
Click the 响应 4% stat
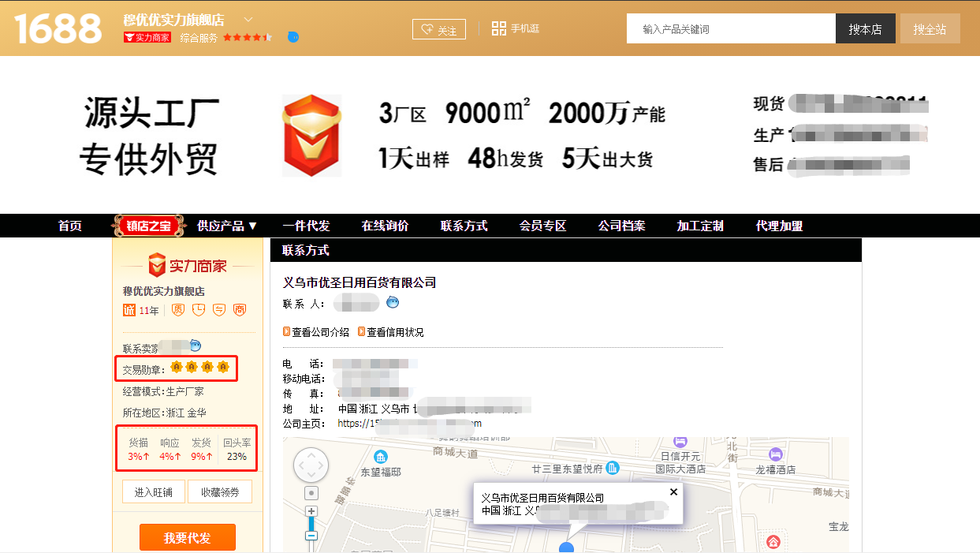click(170, 450)
